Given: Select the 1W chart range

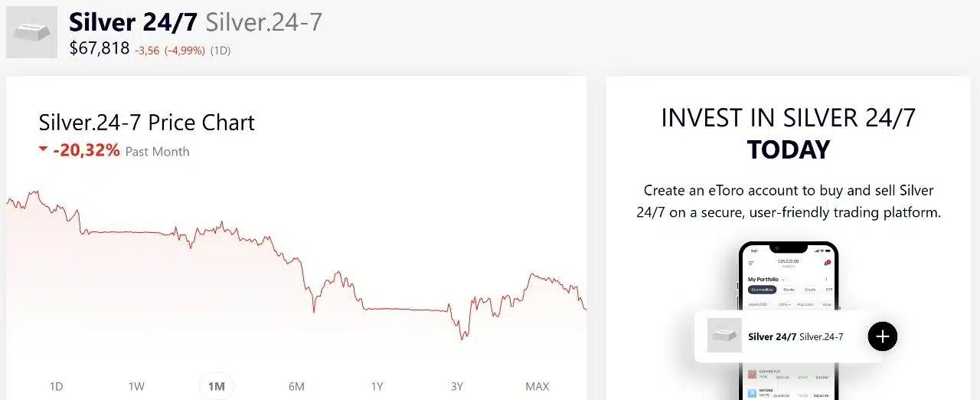Looking at the screenshot, I should point(136,386).
